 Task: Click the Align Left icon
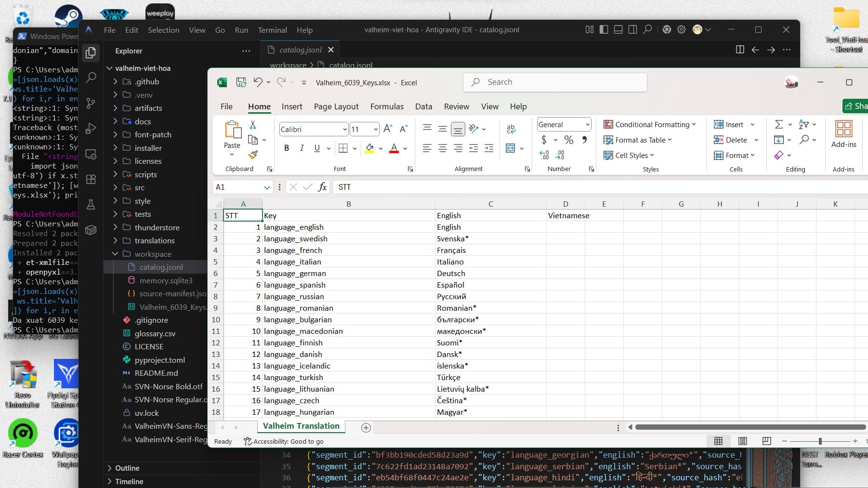(x=427, y=148)
